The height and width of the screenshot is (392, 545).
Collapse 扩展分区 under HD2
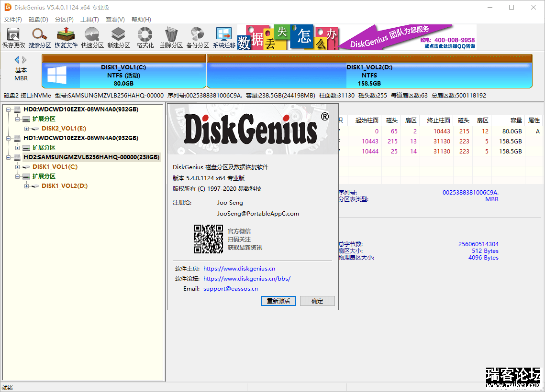[x=17, y=176]
